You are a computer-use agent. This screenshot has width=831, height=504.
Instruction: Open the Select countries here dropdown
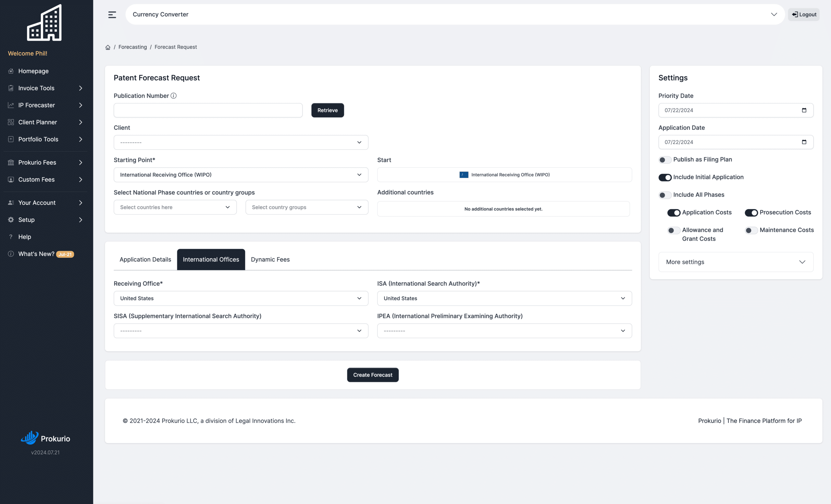pos(175,207)
